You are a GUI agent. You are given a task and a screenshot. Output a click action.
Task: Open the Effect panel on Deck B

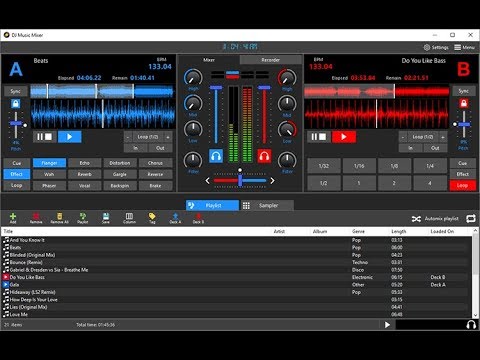(463, 174)
